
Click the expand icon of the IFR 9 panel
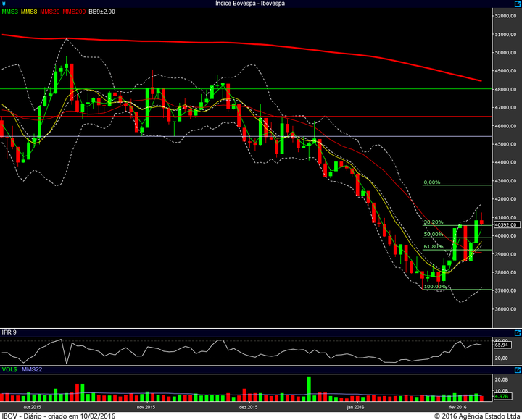pos(518,332)
